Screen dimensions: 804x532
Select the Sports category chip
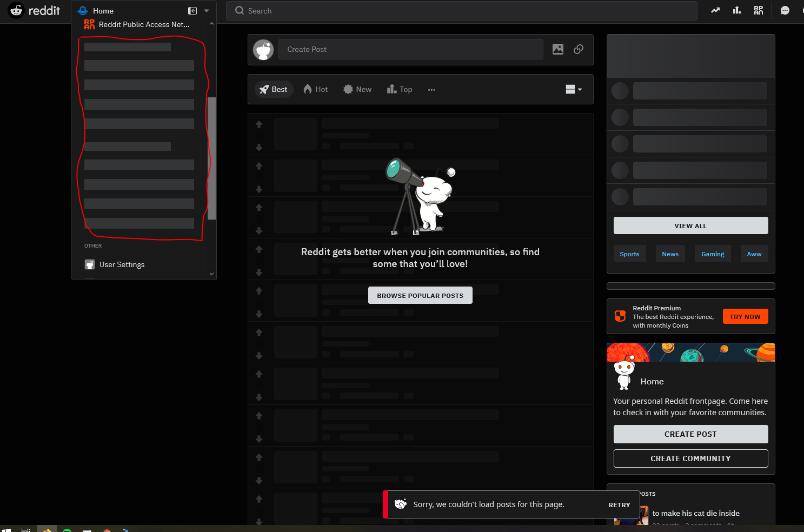pos(629,254)
